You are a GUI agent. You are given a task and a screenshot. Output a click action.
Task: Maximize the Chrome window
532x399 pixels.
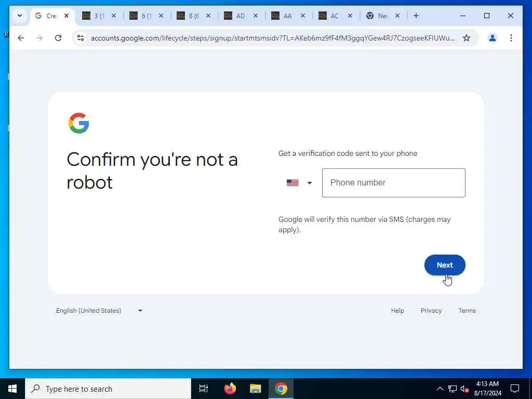(486, 16)
